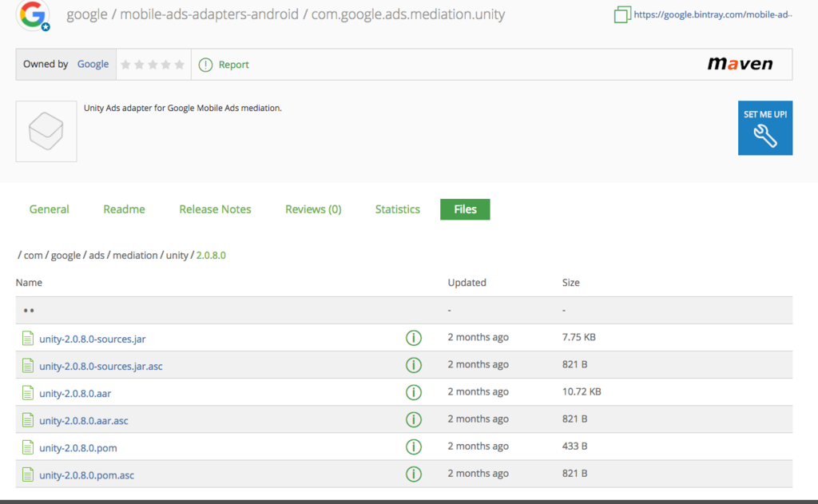Image resolution: width=818 pixels, height=504 pixels.
Task: Click the 2.0.8.0 breadcrumb version
Action: (x=211, y=255)
